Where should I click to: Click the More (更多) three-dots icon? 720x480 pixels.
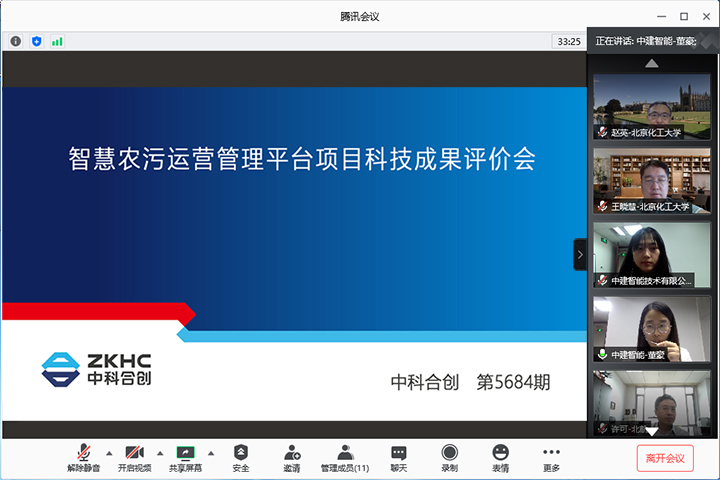[551, 453]
